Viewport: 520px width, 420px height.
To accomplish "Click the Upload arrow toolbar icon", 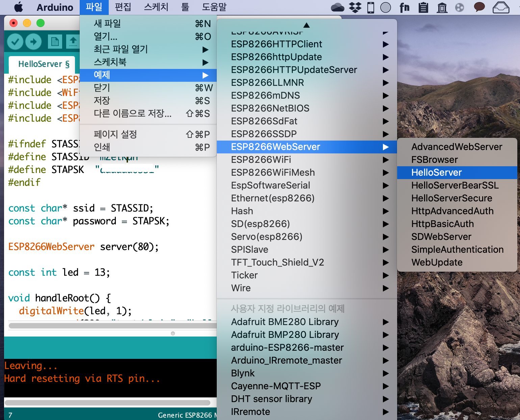I will click(33, 42).
